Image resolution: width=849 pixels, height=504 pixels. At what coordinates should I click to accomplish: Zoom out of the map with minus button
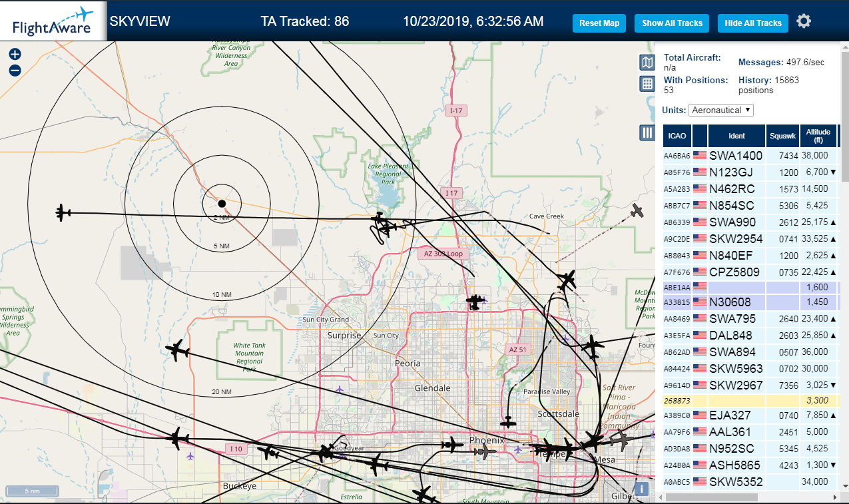pyautogui.click(x=15, y=71)
